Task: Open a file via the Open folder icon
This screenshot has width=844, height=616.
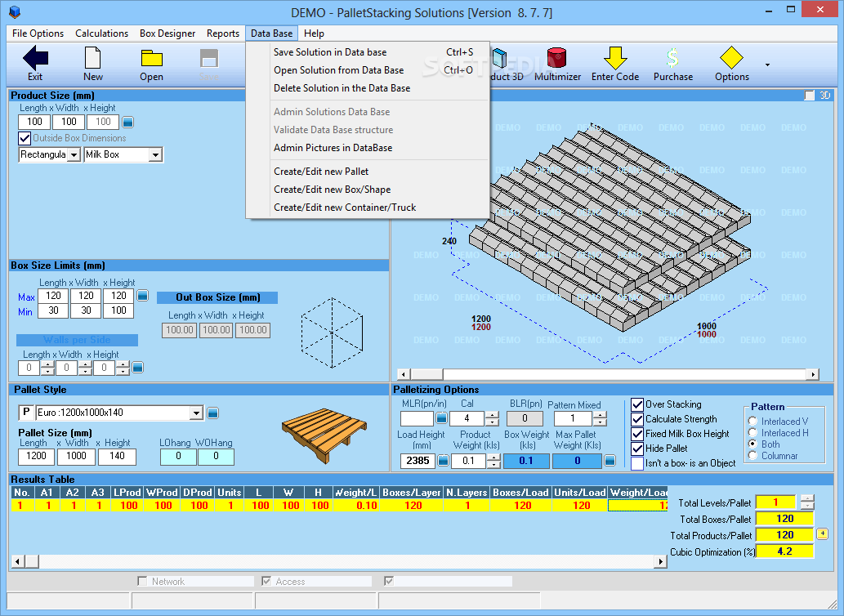Action: pyautogui.click(x=151, y=58)
